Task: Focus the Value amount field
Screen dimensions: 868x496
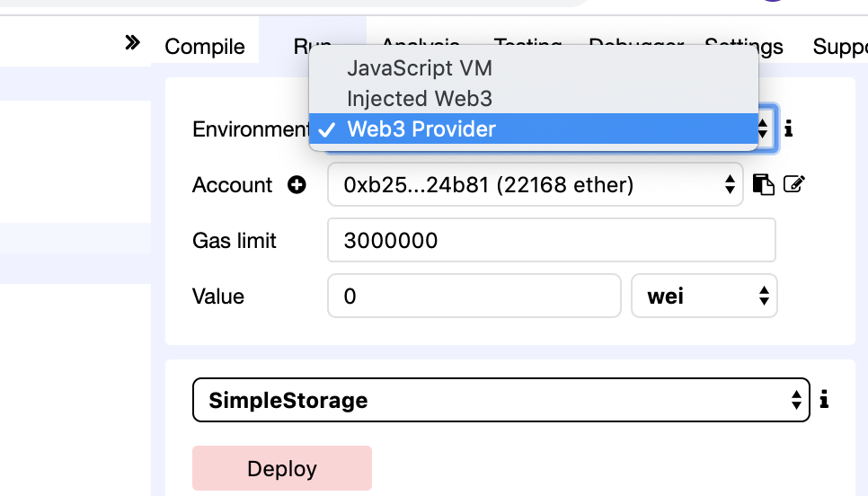Action: 474,296
